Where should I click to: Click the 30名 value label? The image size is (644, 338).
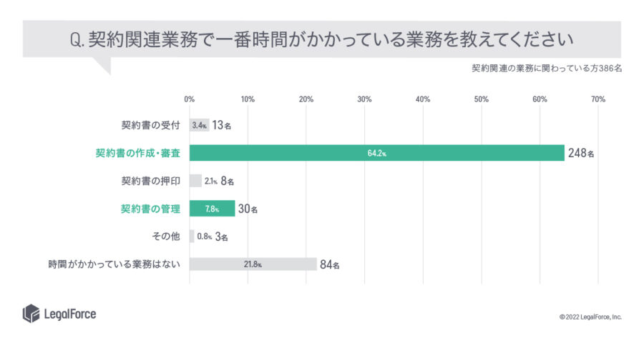pyautogui.click(x=248, y=209)
